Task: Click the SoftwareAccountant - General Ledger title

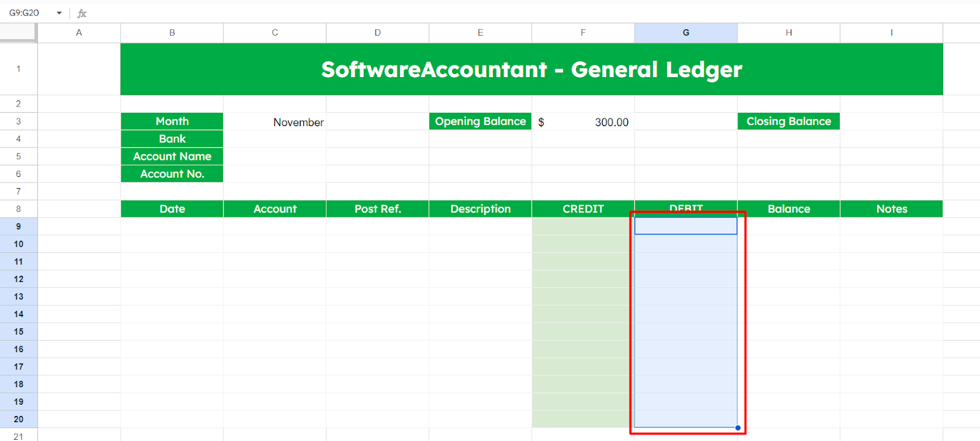Action: (532, 69)
